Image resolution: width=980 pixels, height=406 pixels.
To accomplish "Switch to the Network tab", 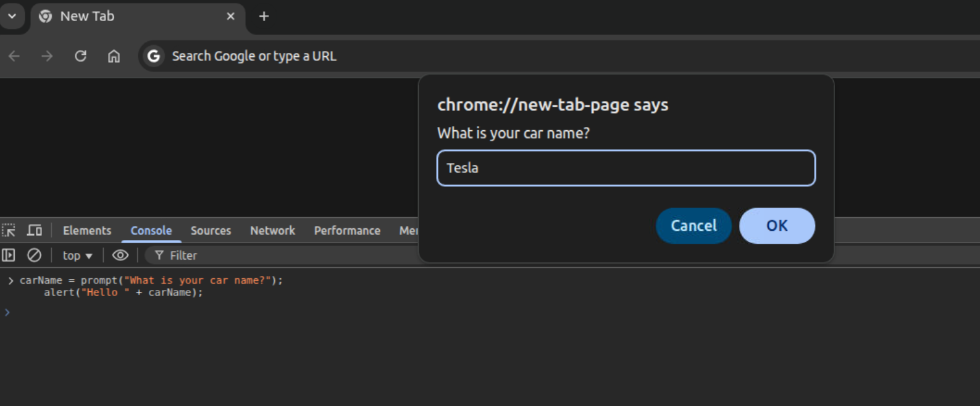I will click(272, 230).
